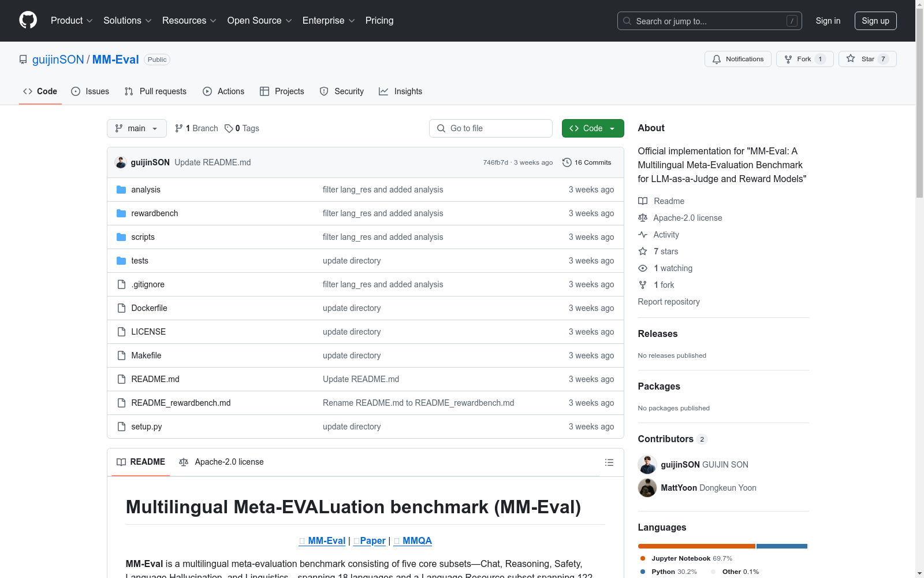This screenshot has width=924, height=578.
Task: Open the GitHub homepage logo
Action: tap(28, 20)
